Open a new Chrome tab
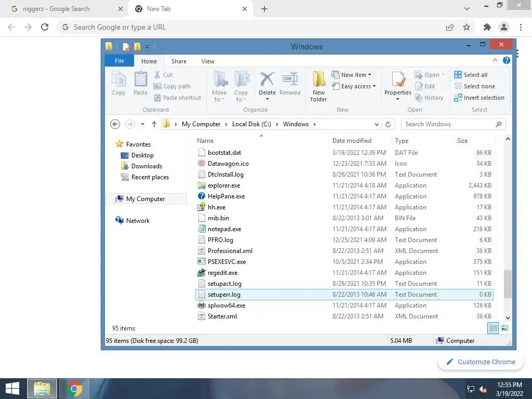Screen dimensions: 532x399 point(264,9)
